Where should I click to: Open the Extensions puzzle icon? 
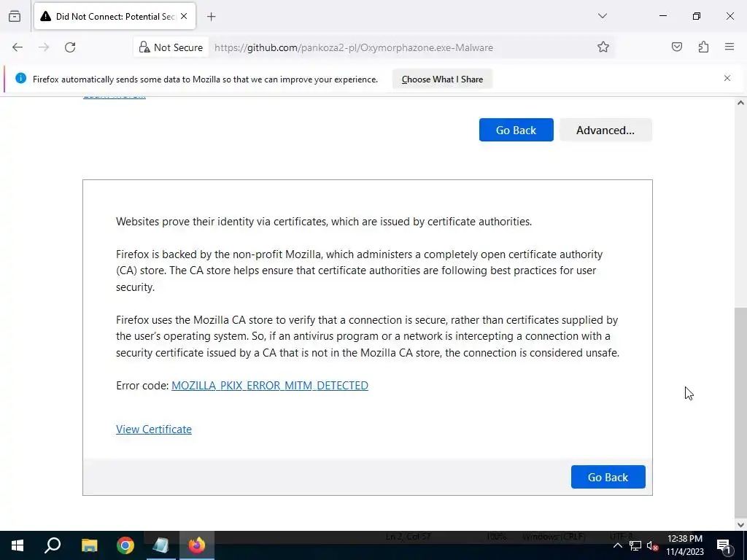703,47
